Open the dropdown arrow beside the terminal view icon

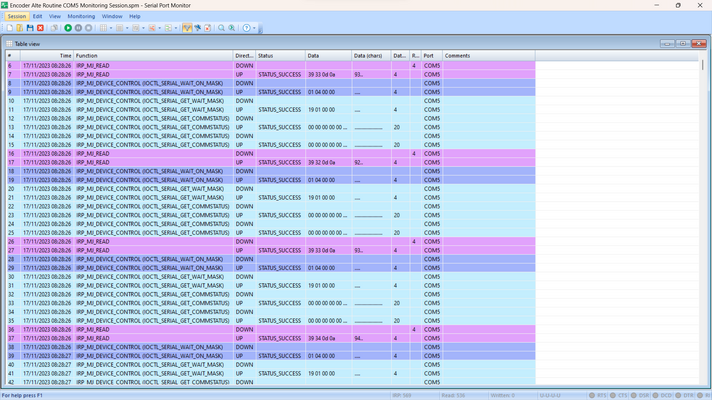[x=159, y=28]
